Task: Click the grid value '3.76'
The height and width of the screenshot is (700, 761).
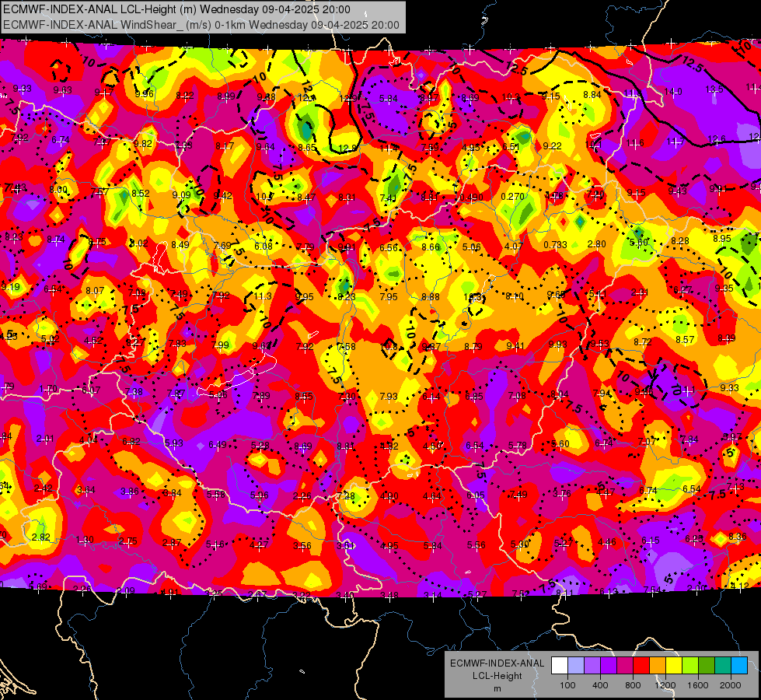Action: pyautogui.click(x=562, y=494)
